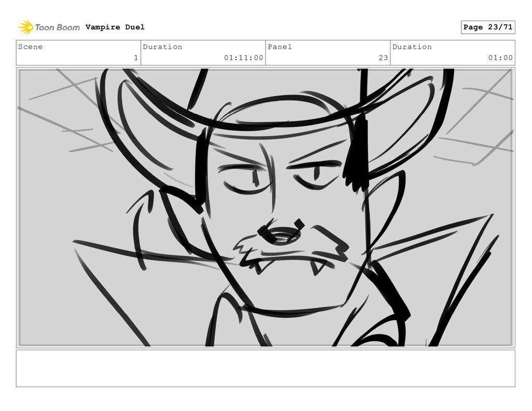Viewport: 532px width, 411px height.
Task: Click the Toon Boom logo icon
Action: 25,28
